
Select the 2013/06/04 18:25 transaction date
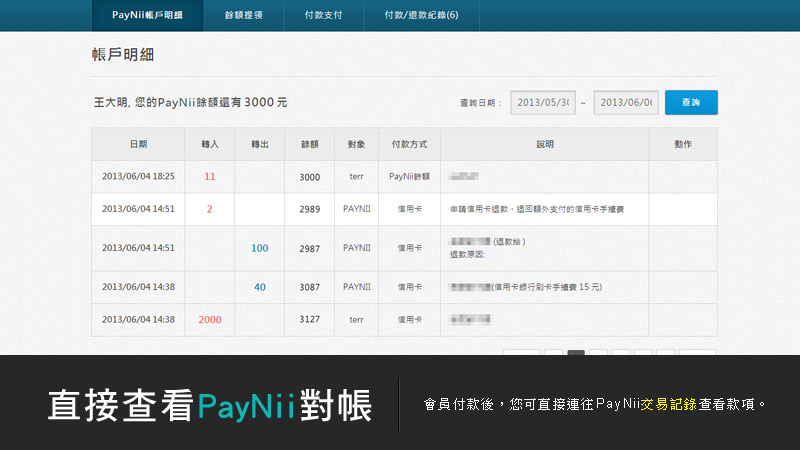coord(138,177)
